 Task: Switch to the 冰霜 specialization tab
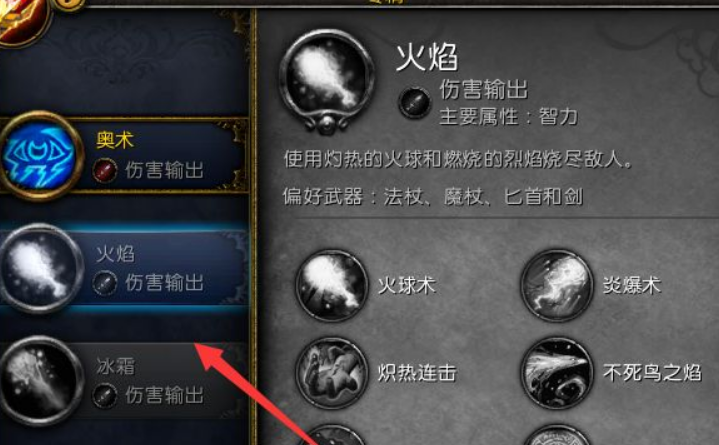tap(124, 381)
